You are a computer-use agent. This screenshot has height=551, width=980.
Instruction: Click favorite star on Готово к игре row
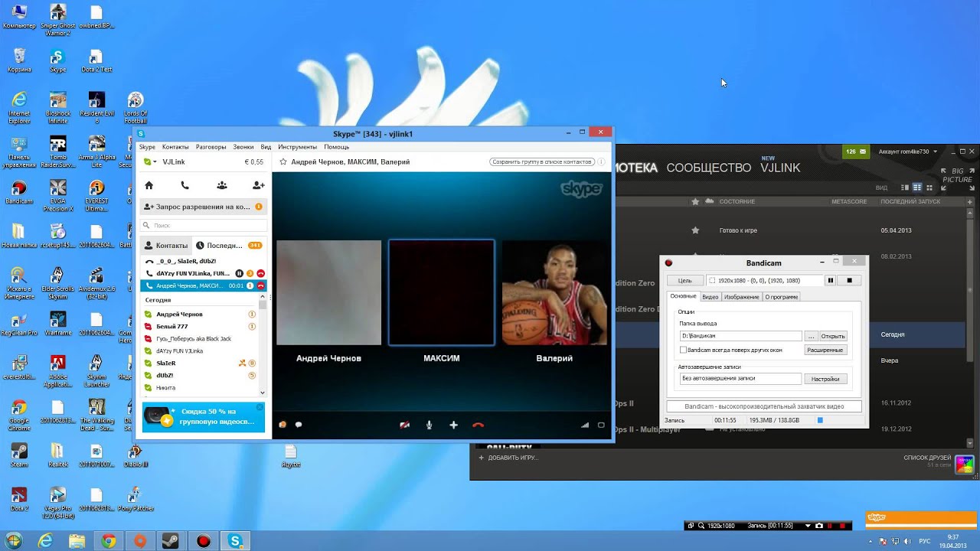click(x=695, y=230)
